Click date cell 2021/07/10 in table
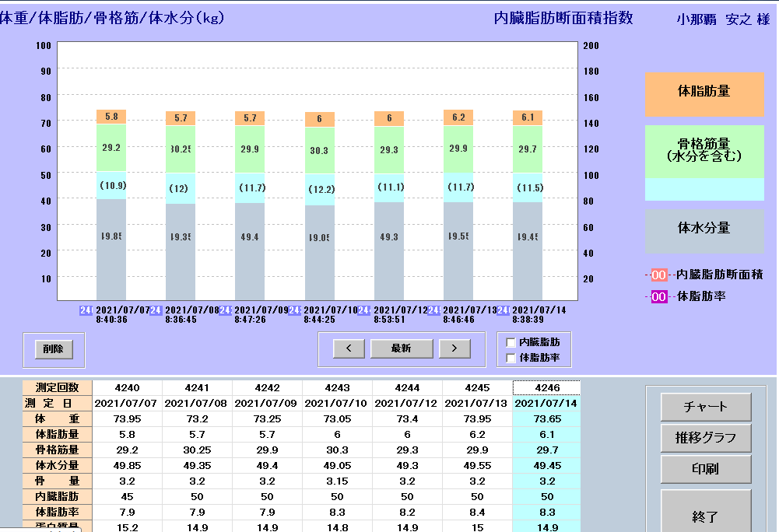 pos(337,404)
